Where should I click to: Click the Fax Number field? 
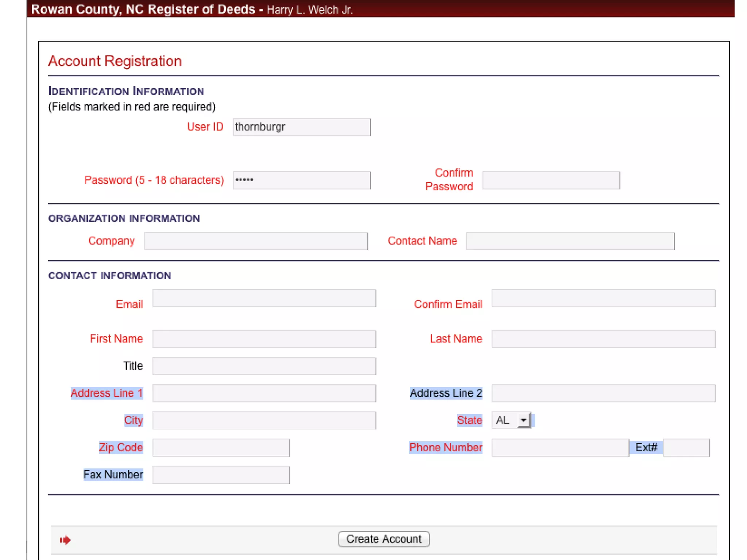[221, 475]
